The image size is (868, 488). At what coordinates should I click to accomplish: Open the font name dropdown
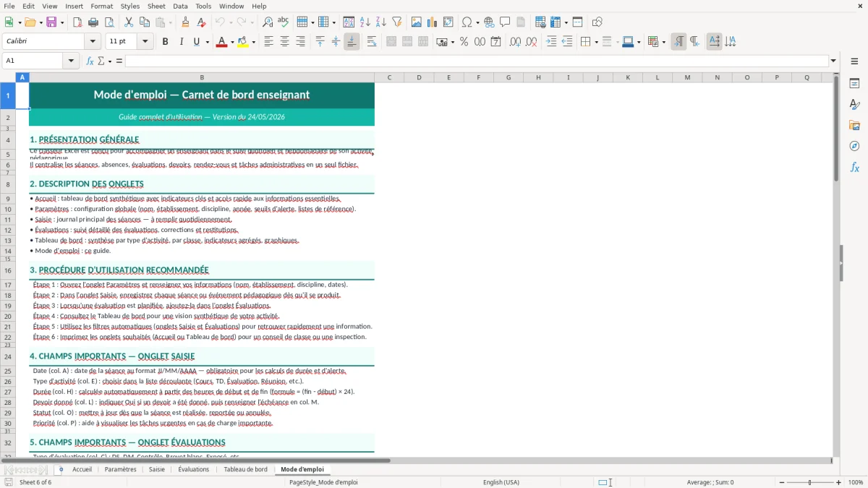[94, 42]
